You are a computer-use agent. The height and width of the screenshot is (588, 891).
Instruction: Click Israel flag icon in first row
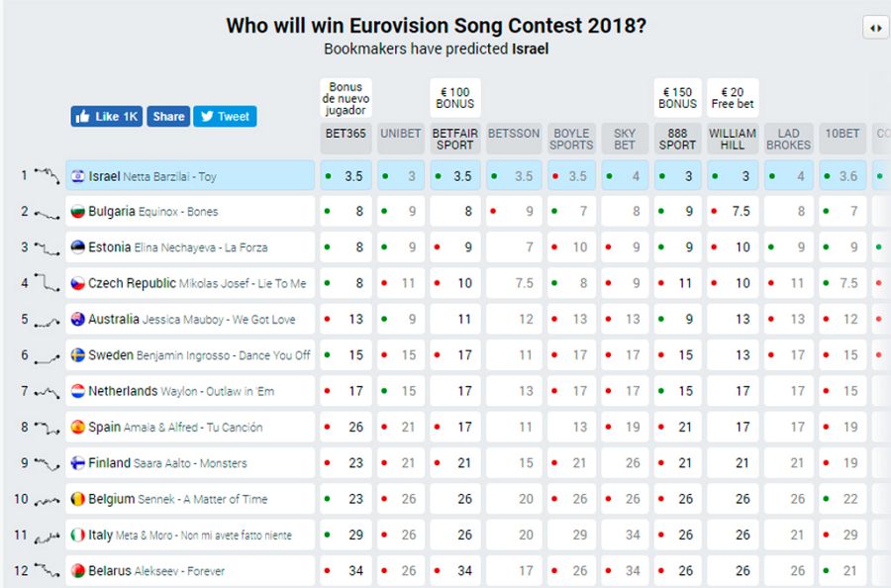pyautogui.click(x=78, y=176)
